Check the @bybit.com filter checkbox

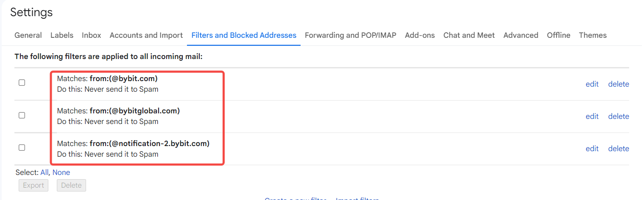pos(22,83)
